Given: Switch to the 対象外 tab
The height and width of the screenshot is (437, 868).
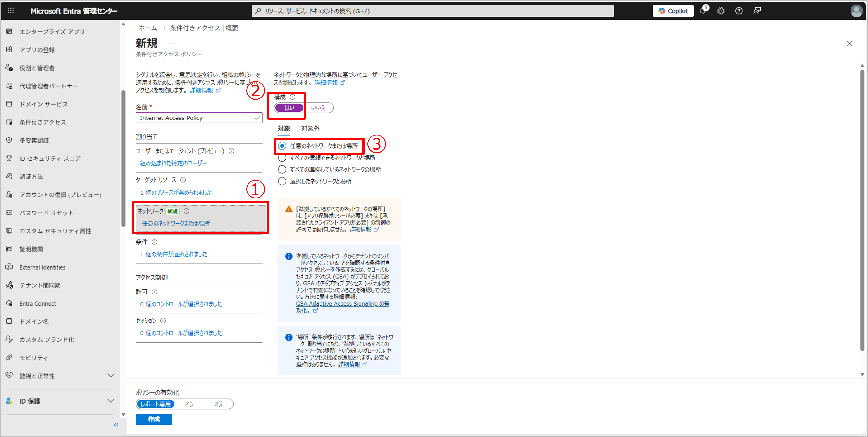Looking at the screenshot, I should pos(310,128).
